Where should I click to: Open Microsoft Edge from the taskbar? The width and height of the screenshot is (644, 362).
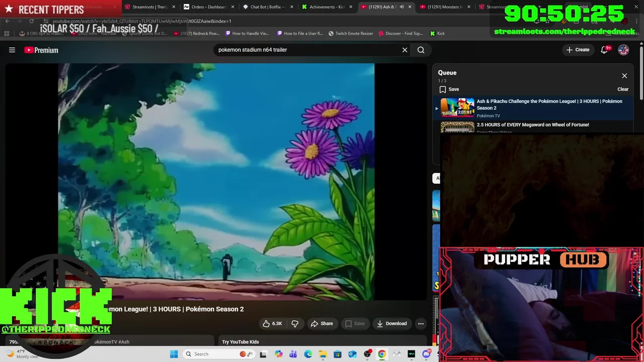click(x=308, y=354)
